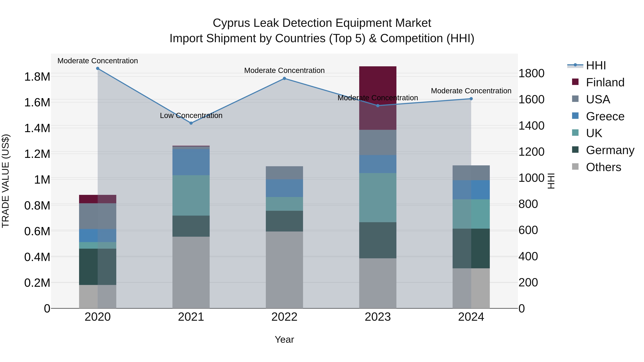The image size is (644, 362).
Task: Click the Germany segment in 2020 bar
Action: pos(98,267)
